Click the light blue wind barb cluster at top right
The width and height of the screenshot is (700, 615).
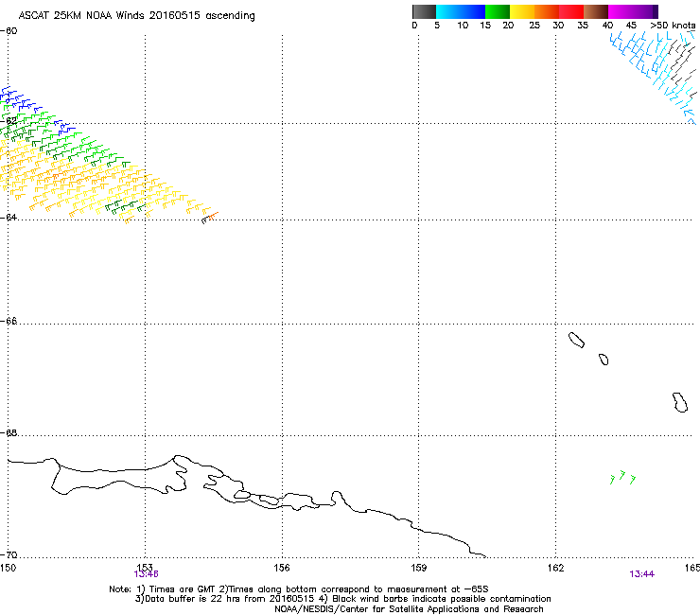pos(653,77)
